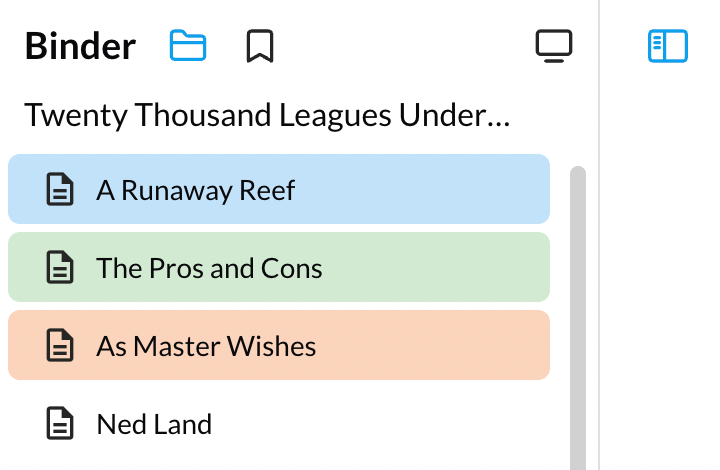
Task: Click the Twenty Thousand Leagues Under… project title
Action: click(267, 116)
